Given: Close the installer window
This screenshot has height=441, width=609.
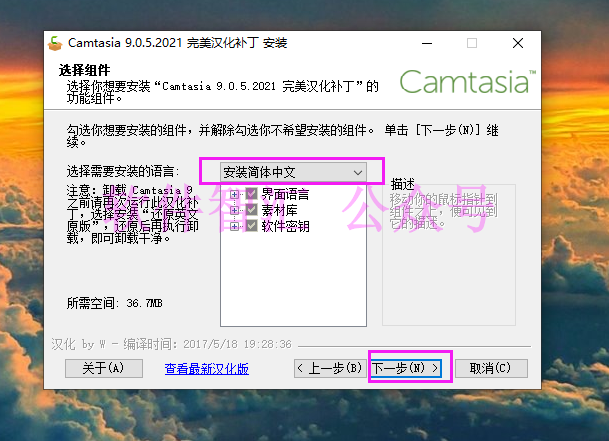Looking at the screenshot, I should tap(518, 43).
